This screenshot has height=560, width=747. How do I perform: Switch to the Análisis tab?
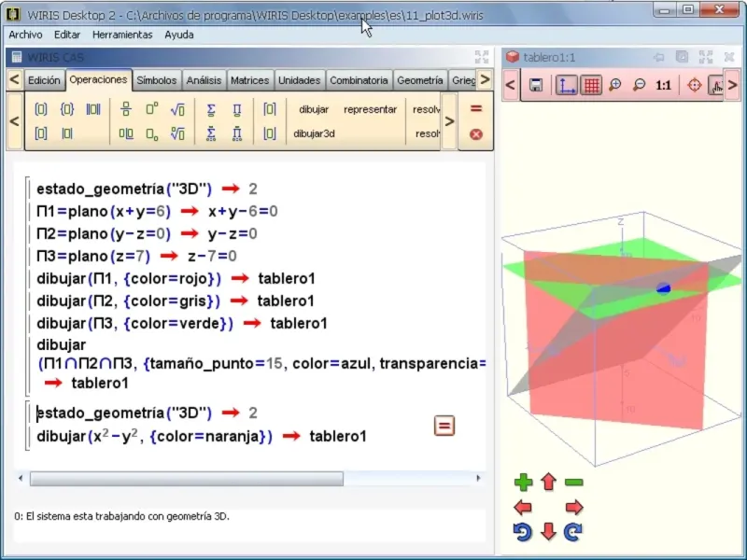tap(204, 80)
